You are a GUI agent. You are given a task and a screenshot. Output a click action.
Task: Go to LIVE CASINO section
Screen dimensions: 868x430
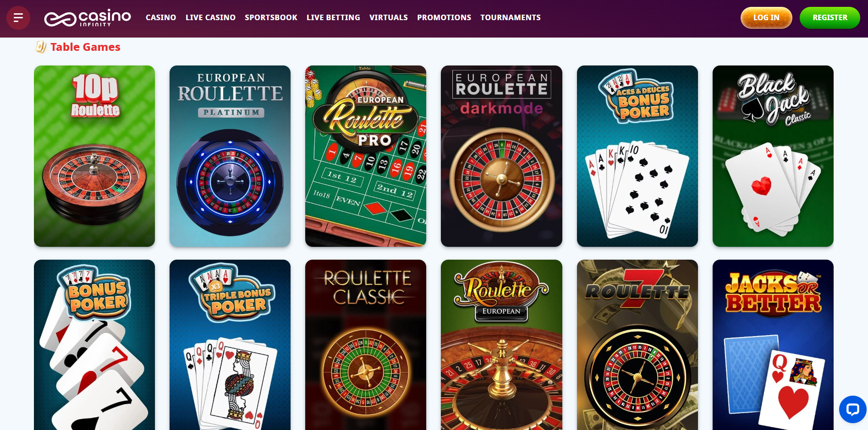pos(210,17)
